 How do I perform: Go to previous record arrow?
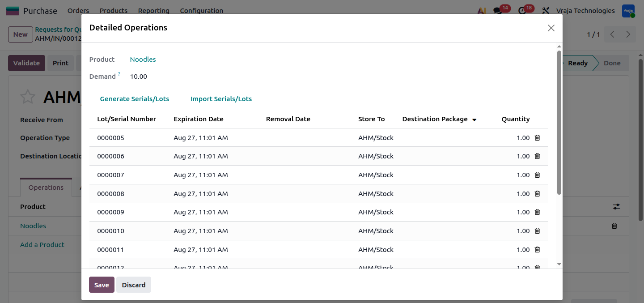tap(612, 34)
